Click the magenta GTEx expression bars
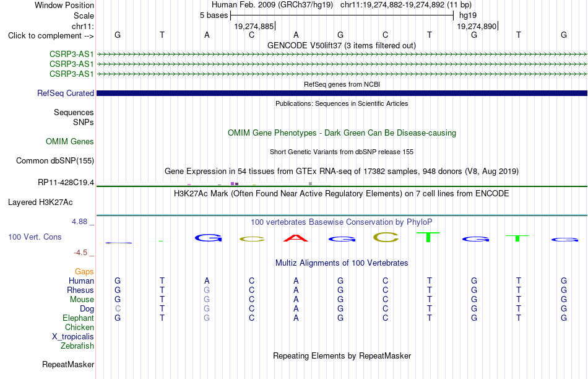588x379 pixels. (235, 184)
